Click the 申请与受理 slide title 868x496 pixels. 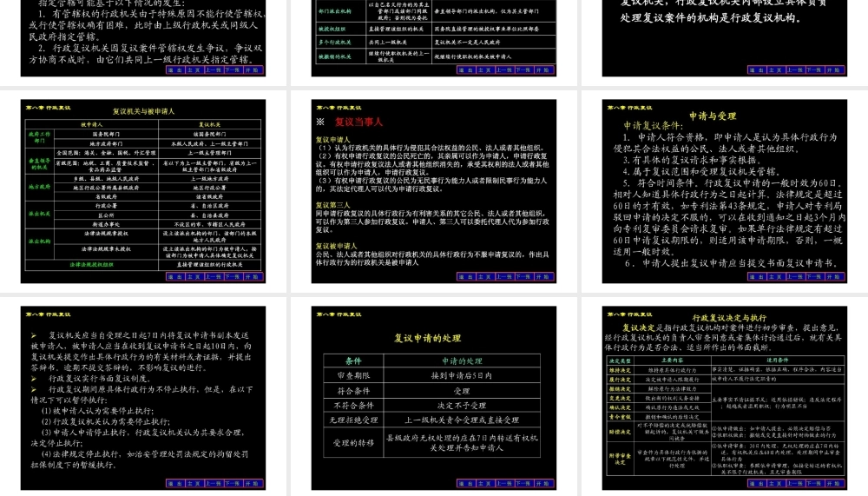(x=713, y=116)
